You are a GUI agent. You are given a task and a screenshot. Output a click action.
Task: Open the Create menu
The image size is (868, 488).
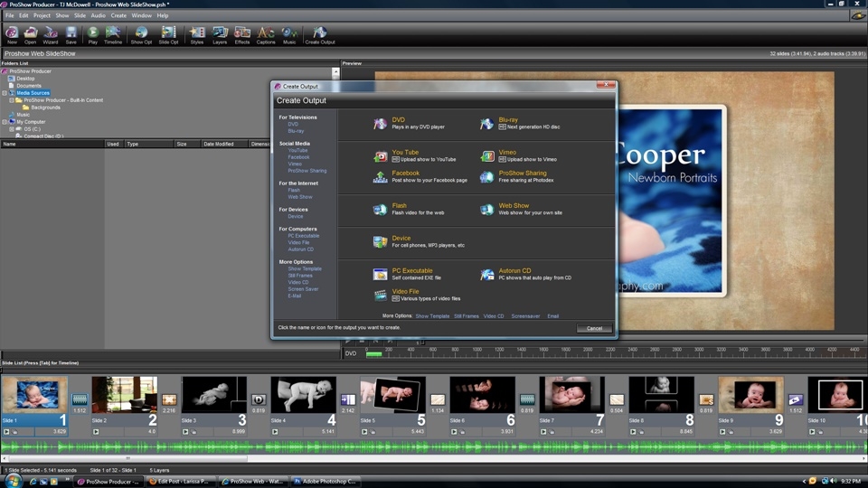click(118, 15)
